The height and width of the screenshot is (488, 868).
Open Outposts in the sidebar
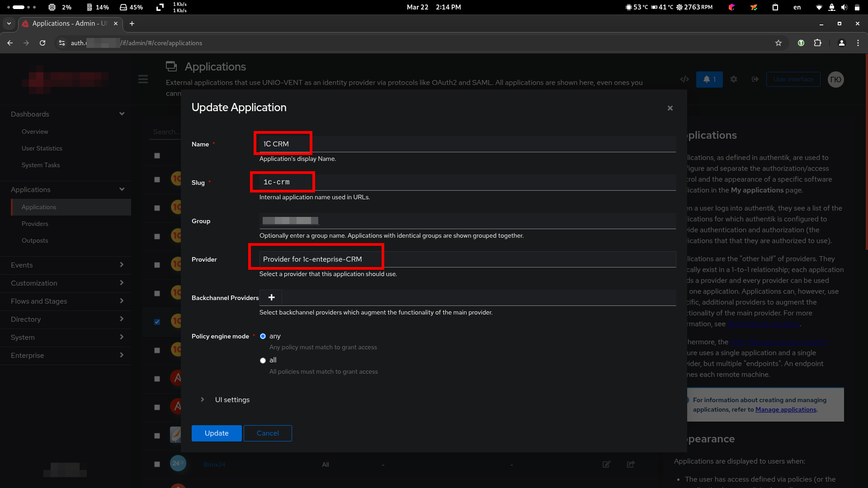click(35, 240)
